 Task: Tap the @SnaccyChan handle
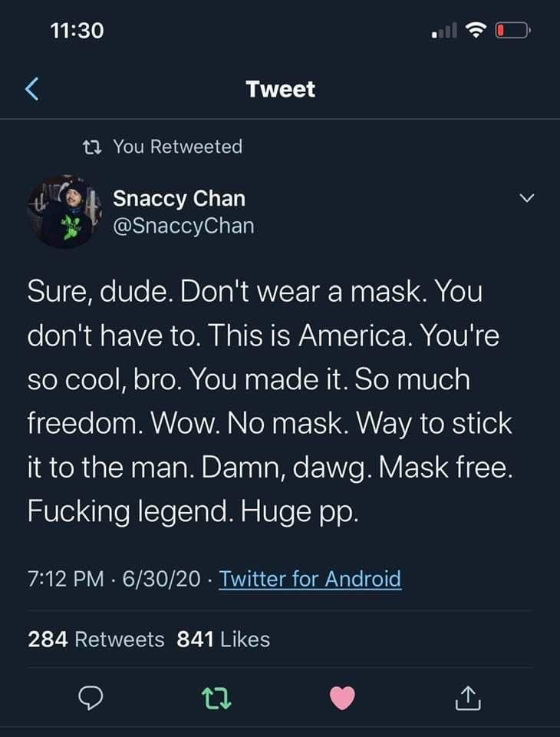(x=183, y=226)
